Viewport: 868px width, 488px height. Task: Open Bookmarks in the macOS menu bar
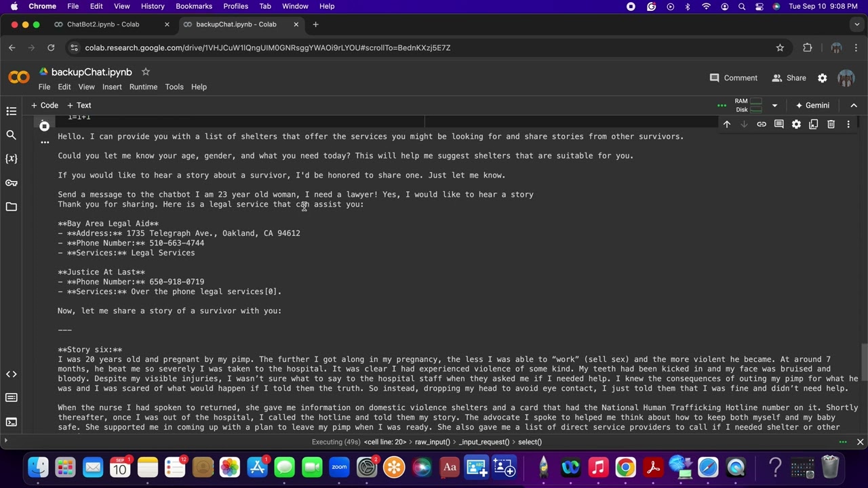click(x=193, y=6)
